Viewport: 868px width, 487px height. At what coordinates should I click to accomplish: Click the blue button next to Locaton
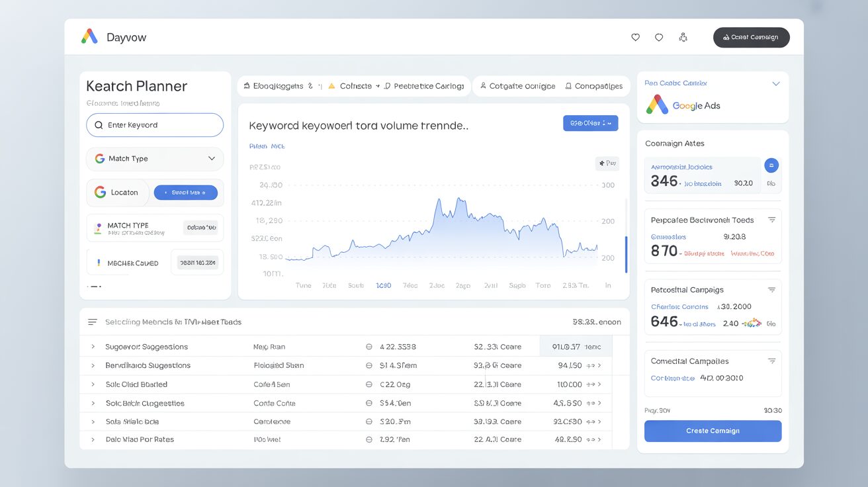(x=186, y=193)
